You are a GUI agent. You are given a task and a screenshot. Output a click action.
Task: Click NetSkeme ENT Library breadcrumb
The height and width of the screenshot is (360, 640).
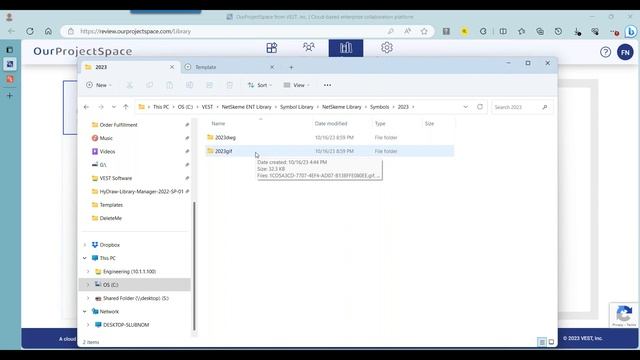[247, 107]
